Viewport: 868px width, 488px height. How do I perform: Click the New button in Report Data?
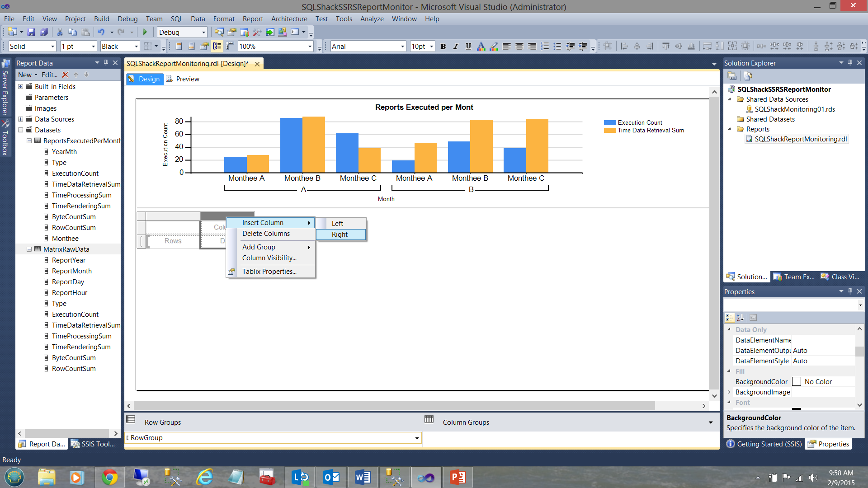tap(25, 75)
